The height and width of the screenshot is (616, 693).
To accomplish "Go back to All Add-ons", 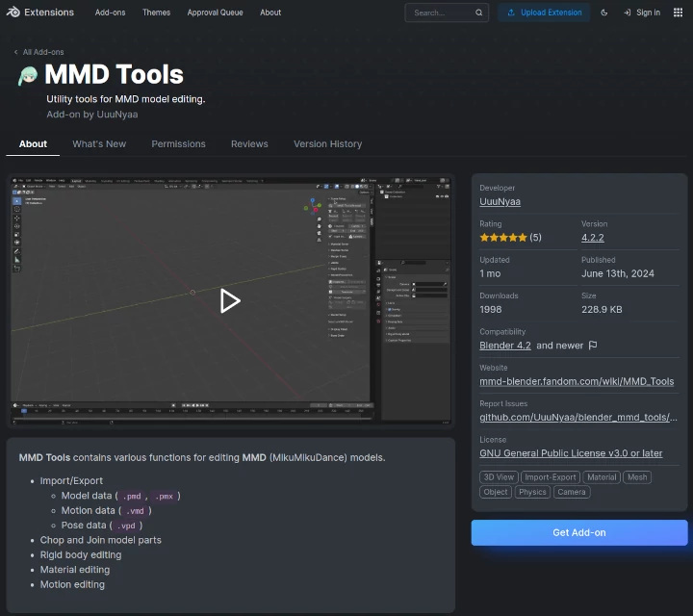I will click(x=38, y=52).
